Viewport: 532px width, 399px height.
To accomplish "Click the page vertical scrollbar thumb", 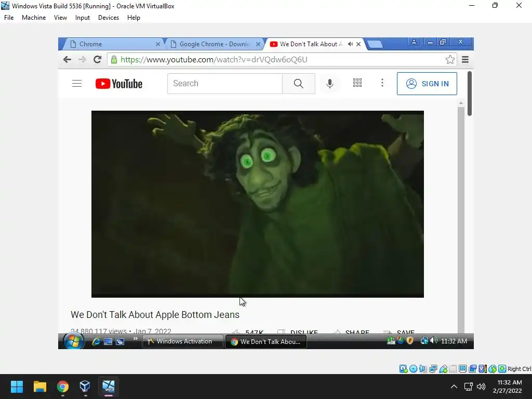I will click(470, 94).
